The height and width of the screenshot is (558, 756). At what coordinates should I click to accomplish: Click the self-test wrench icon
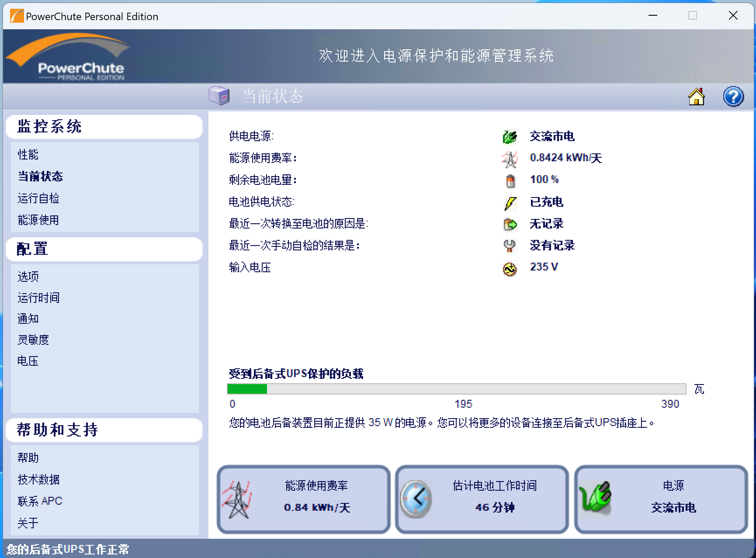pyautogui.click(x=510, y=246)
